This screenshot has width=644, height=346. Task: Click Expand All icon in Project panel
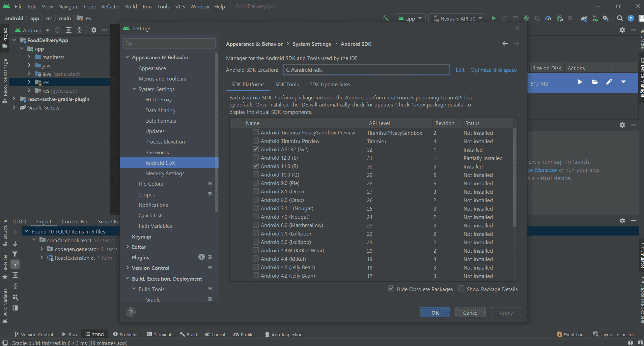[x=69, y=30]
